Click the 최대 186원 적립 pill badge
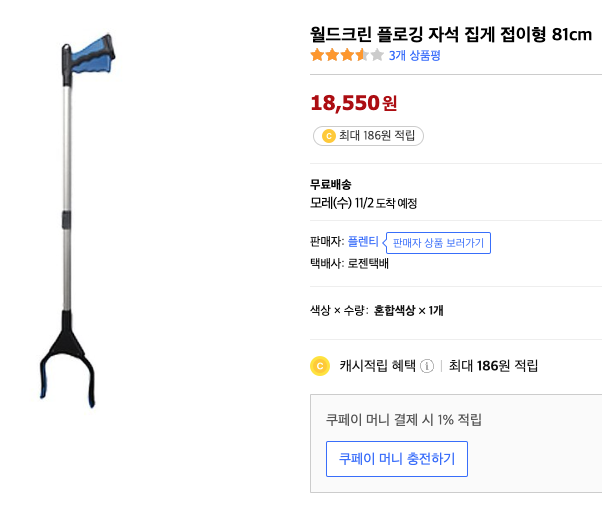 (x=368, y=136)
